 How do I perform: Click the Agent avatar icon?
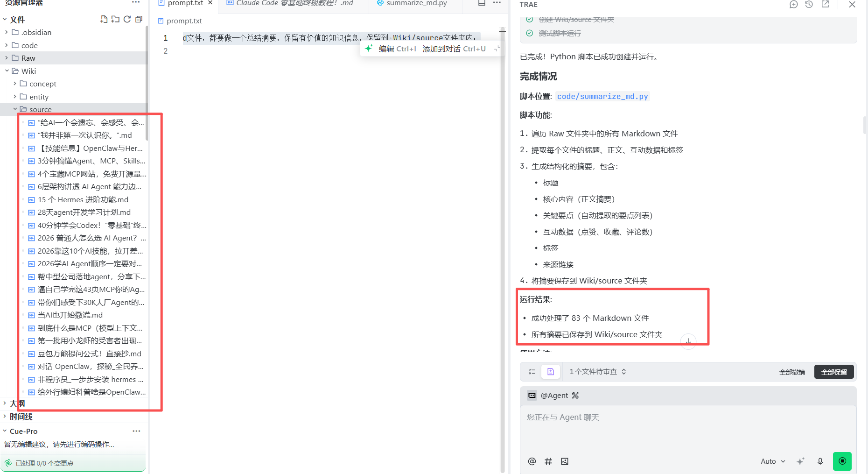pyautogui.click(x=532, y=396)
